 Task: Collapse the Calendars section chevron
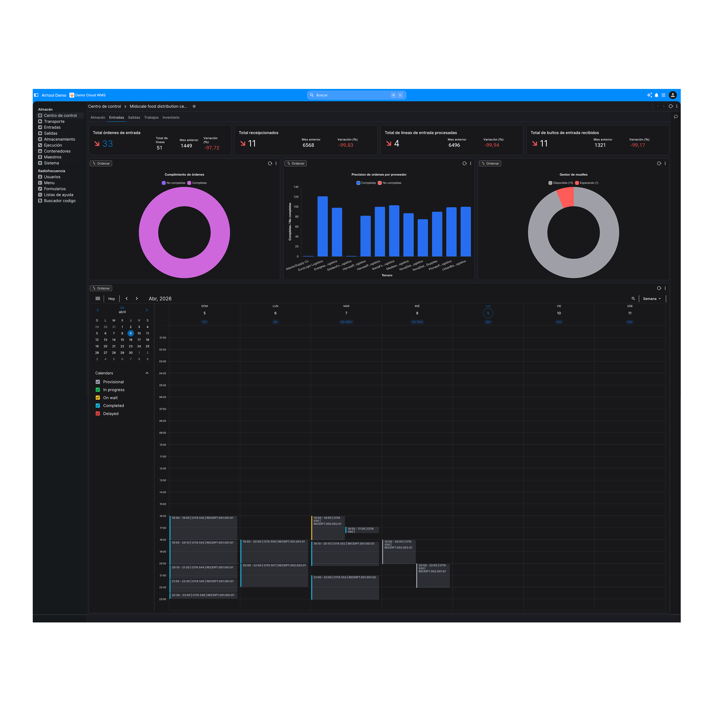(x=147, y=373)
